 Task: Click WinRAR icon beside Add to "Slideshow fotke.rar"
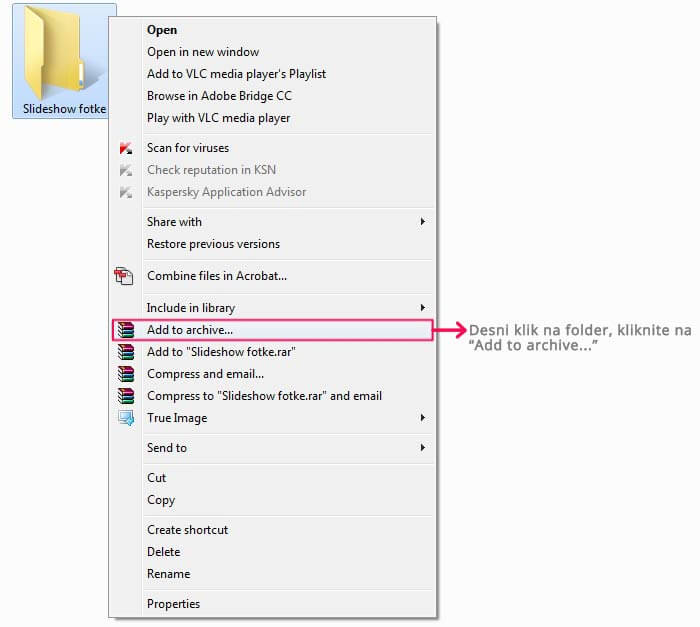click(125, 352)
